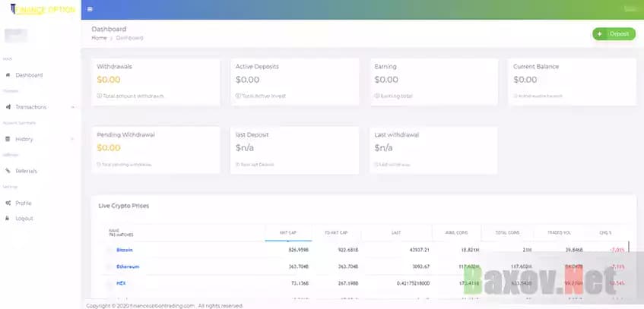This screenshot has height=309, width=644.
Task: Click the Referrals link icon in sidebar
Action: pyautogui.click(x=8, y=171)
